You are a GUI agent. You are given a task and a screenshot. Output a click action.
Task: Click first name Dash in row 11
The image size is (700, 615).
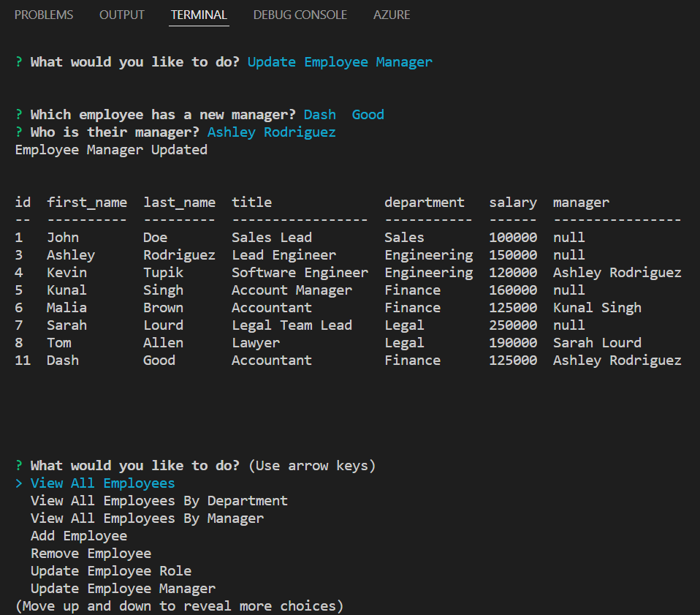(63, 361)
